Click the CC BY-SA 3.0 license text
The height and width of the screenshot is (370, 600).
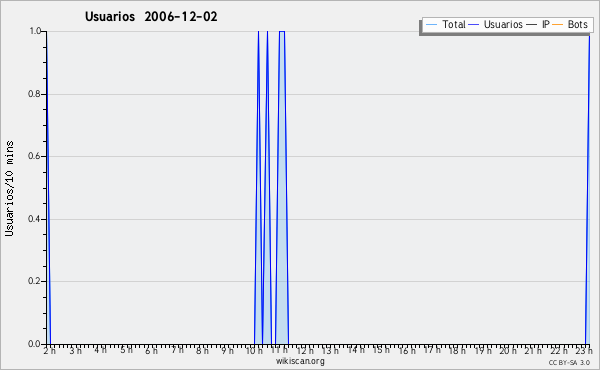point(569,362)
